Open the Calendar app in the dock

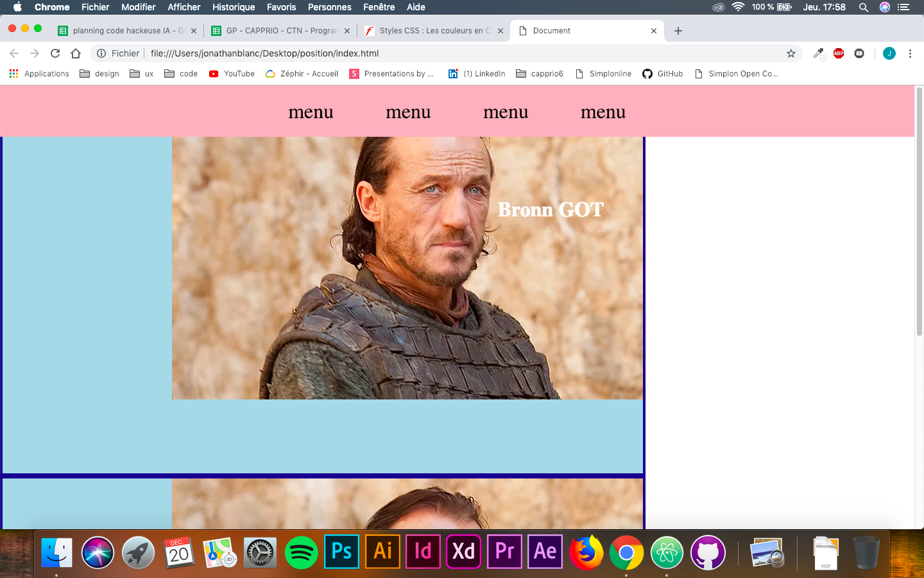coord(179,552)
